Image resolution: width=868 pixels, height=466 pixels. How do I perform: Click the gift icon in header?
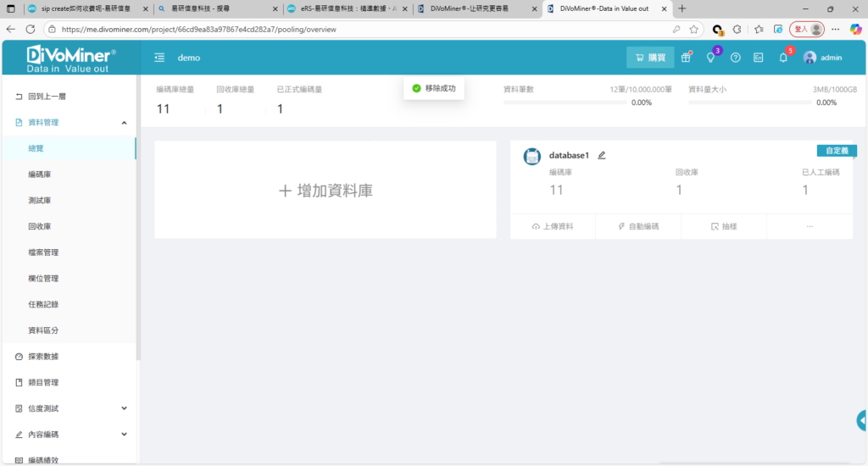[687, 58]
